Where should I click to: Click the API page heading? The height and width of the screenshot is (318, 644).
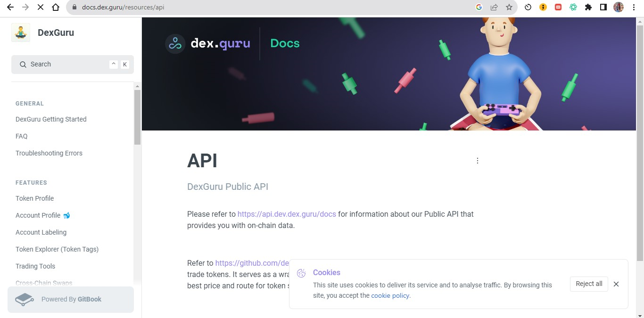coord(202,161)
